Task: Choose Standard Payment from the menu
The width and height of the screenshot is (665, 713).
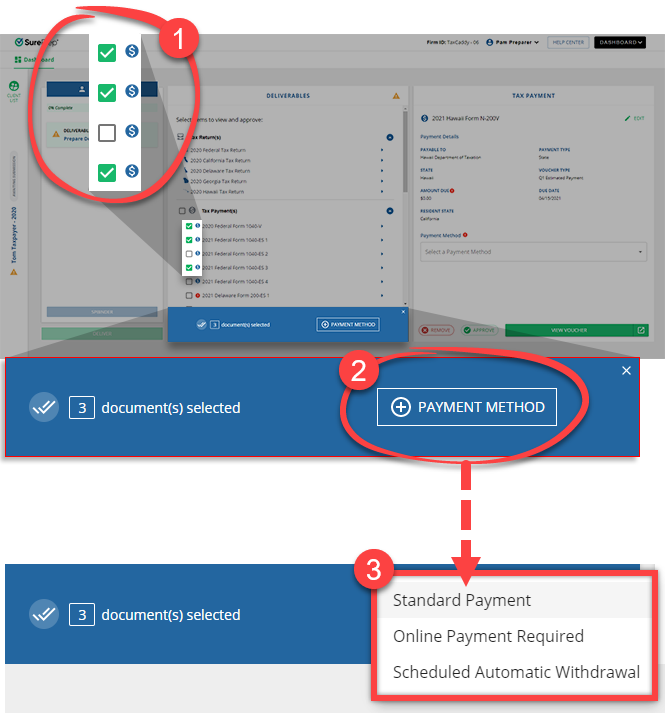Action: (515, 600)
